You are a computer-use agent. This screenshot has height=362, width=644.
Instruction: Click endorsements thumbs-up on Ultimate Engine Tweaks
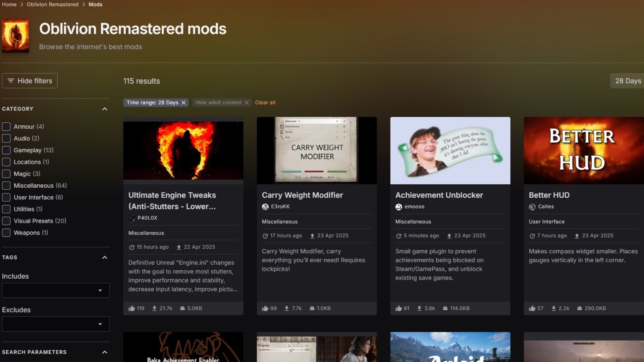pos(131,308)
